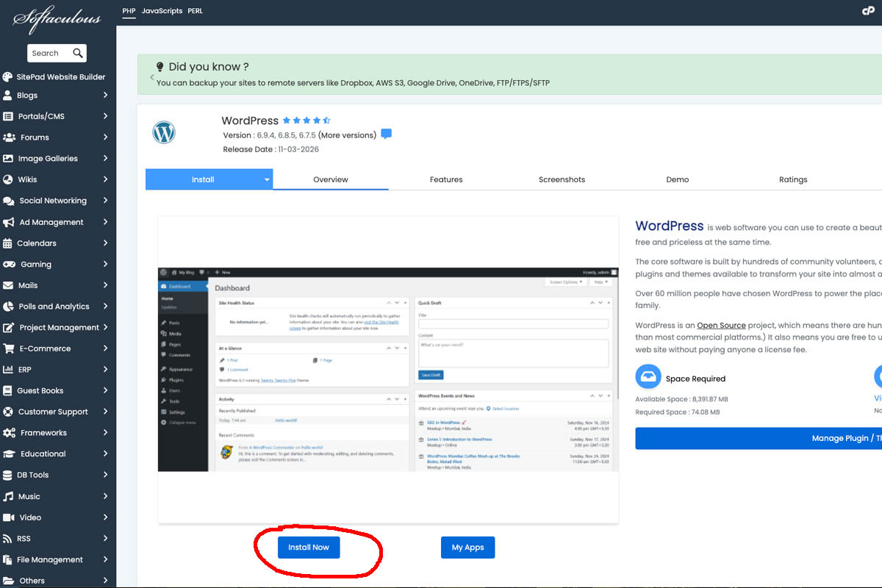Switch to the Features tab
This screenshot has height=588, width=882.
coord(446,179)
